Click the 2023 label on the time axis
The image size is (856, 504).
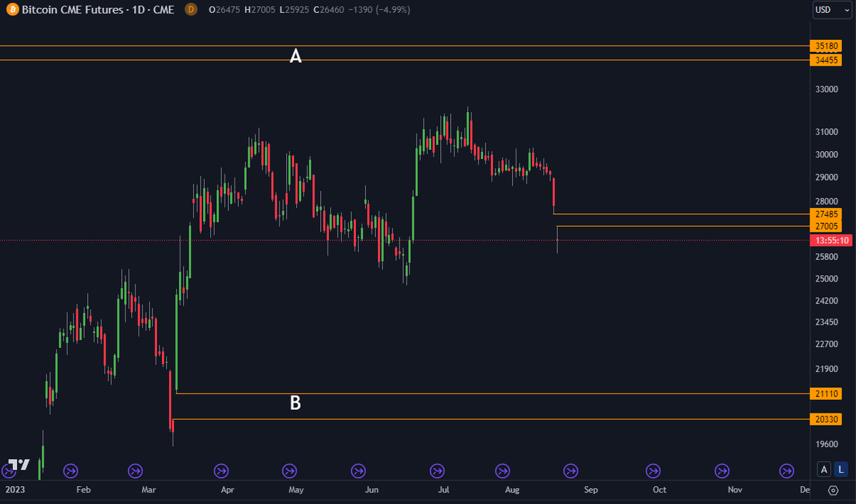tap(14, 490)
